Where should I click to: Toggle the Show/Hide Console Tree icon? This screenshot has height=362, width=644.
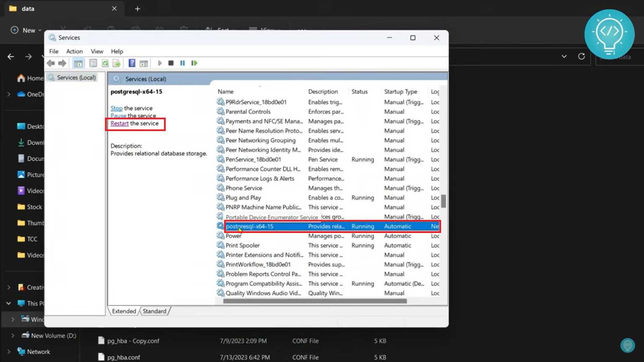click(78, 63)
